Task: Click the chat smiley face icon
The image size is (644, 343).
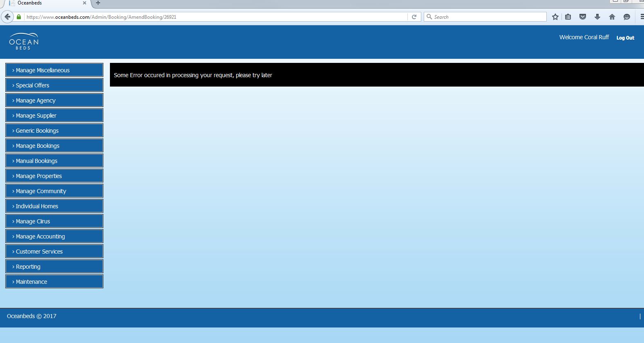Action: coord(627,17)
